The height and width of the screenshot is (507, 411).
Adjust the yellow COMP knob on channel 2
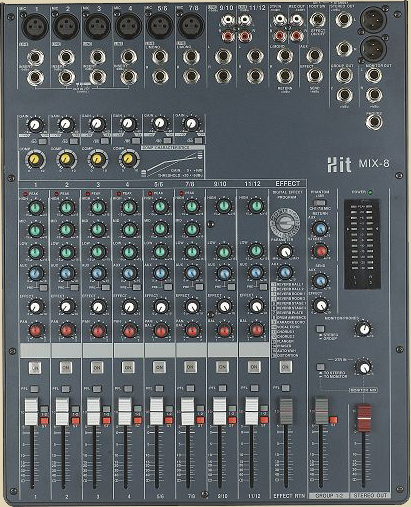coord(66,159)
